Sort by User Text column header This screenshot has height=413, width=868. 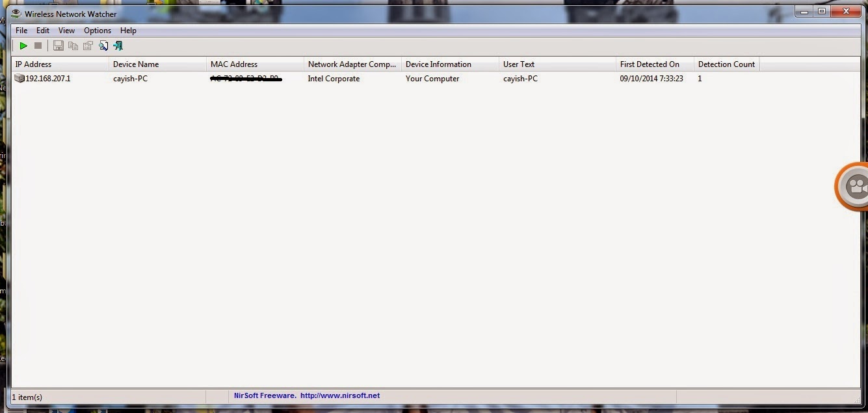click(558, 64)
